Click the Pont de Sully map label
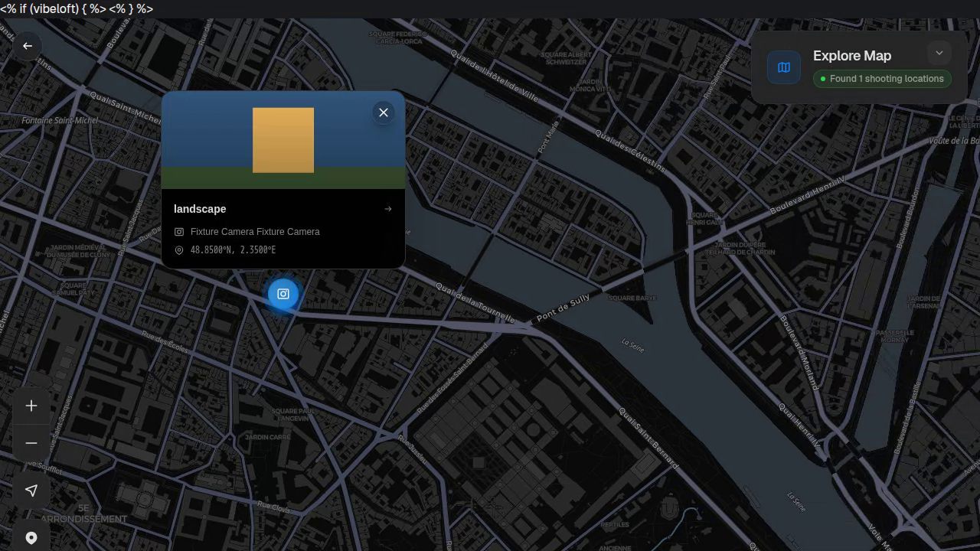The image size is (980, 551). point(563,307)
